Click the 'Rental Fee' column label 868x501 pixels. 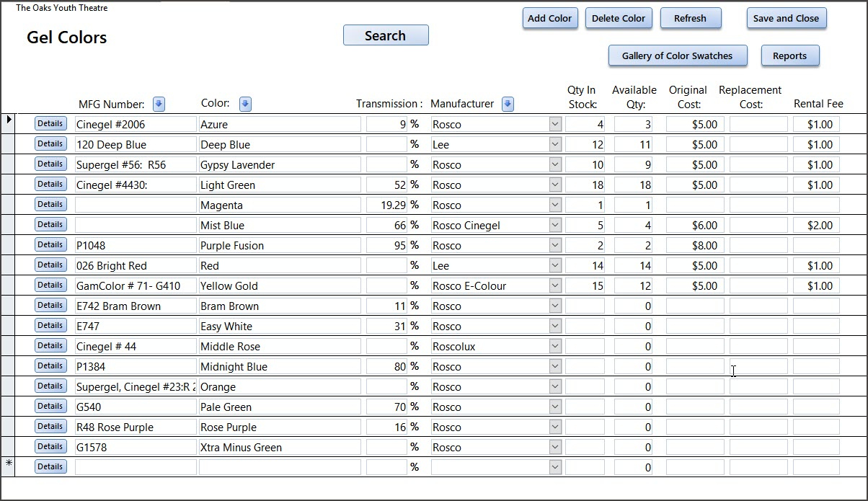click(818, 104)
